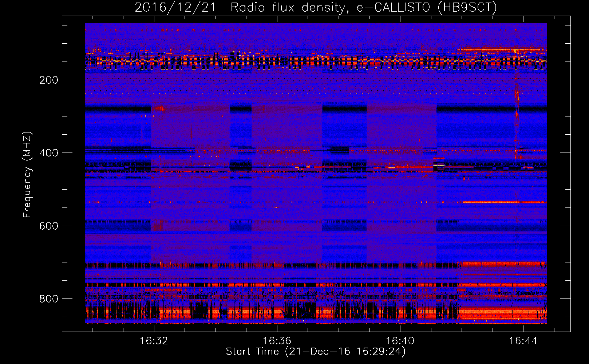Select the '800' frequency tick label

tap(49, 299)
